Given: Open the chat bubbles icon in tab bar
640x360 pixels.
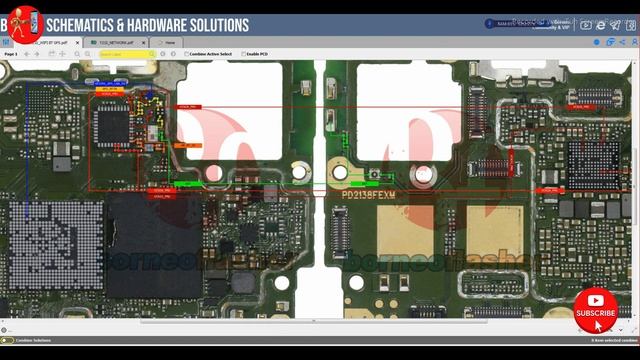Looking at the screenshot, I should click(x=611, y=42).
